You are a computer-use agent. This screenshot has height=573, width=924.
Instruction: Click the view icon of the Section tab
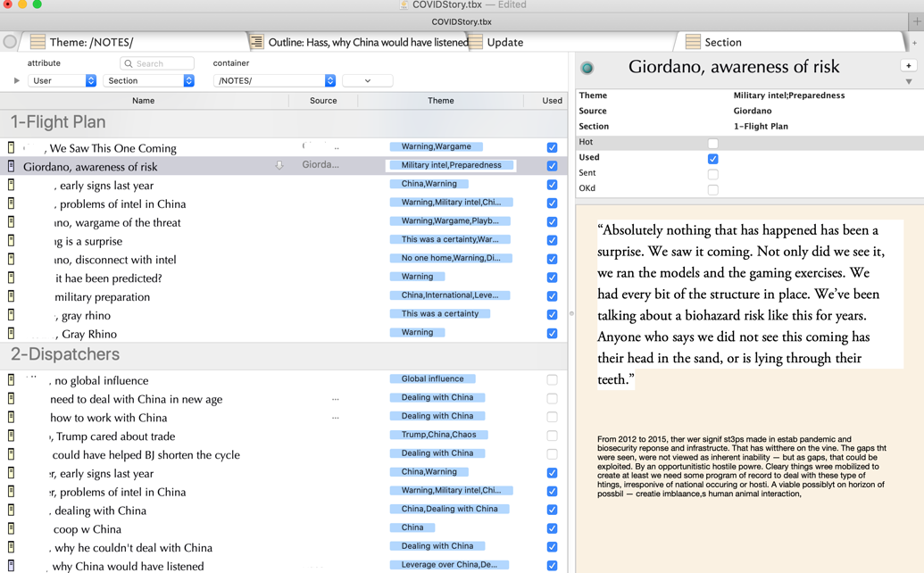(x=693, y=42)
